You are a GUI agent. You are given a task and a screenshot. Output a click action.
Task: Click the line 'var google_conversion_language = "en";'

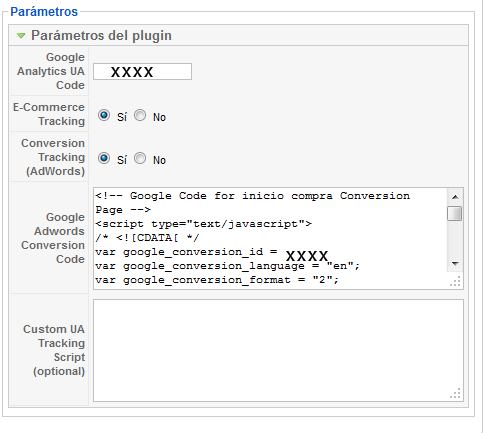(x=228, y=266)
